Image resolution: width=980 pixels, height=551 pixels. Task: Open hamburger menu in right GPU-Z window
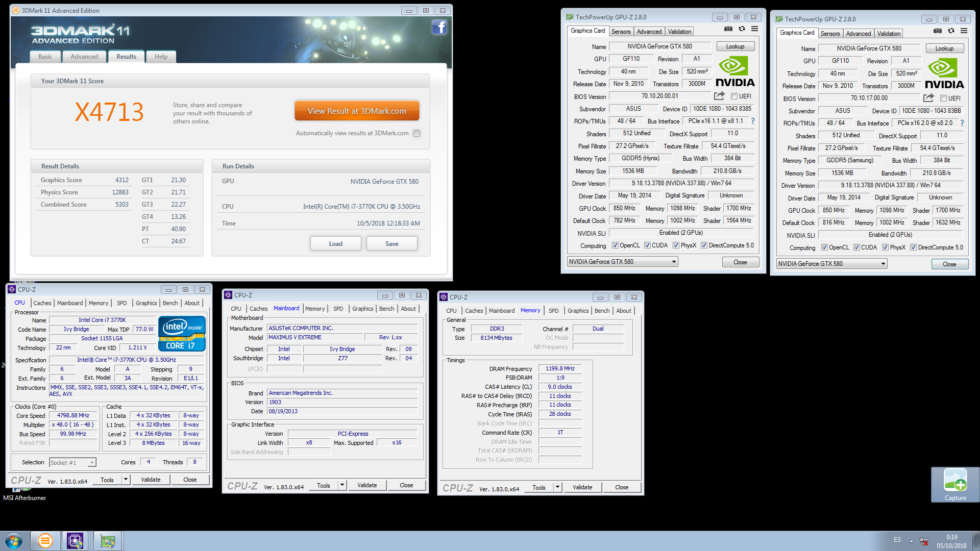pyautogui.click(x=964, y=31)
